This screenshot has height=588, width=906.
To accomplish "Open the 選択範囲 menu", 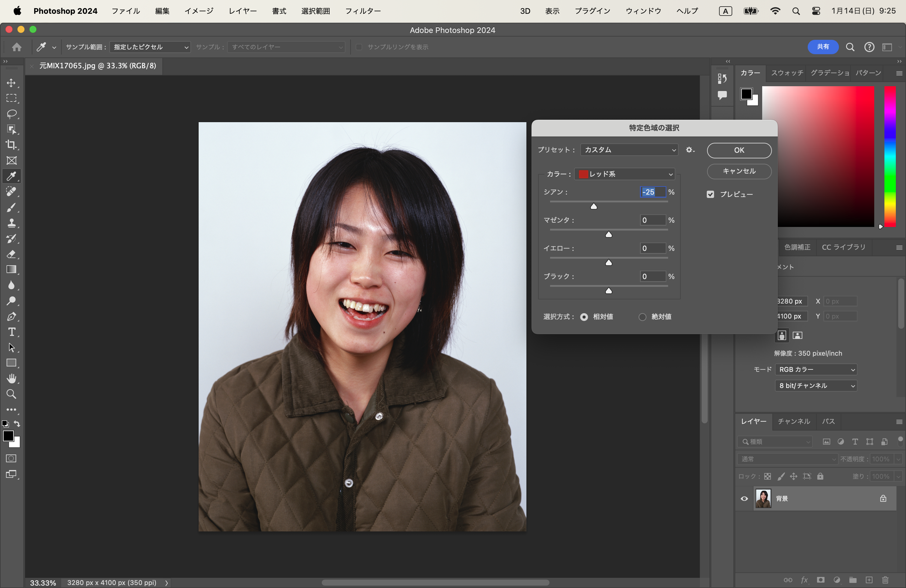I will click(x=315, y=11).
